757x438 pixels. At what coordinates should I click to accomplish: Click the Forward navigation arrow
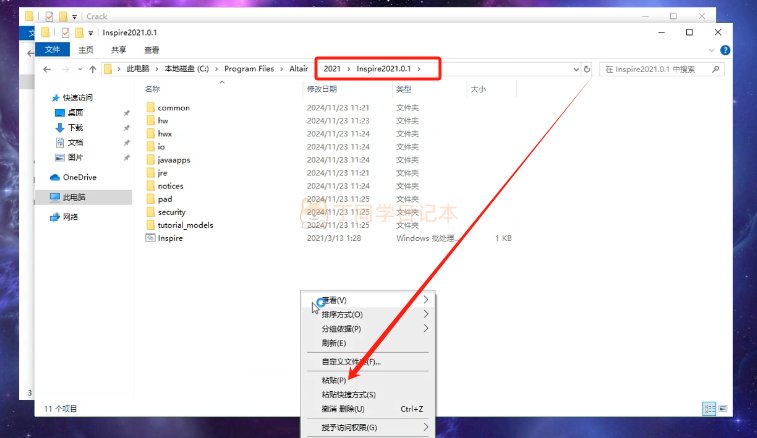click(x=65, y=69)
